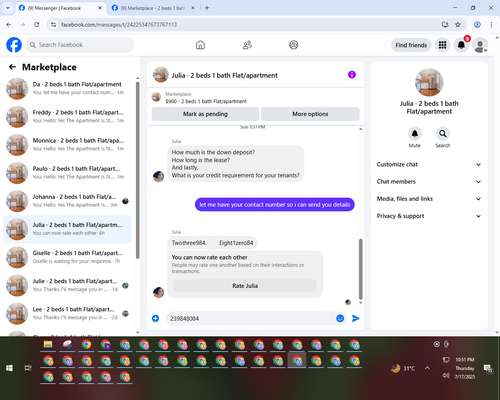Click the Chrome address bar URL
The image size is (500, 400).
pyautogui.click(x=119, y=25)
